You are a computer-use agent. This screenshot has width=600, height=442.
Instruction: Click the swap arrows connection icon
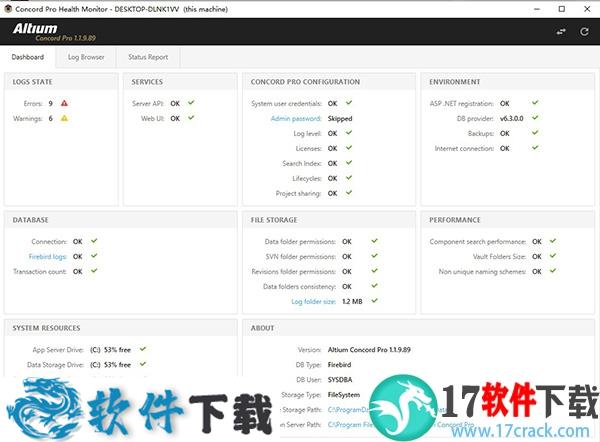click(560, 31)
